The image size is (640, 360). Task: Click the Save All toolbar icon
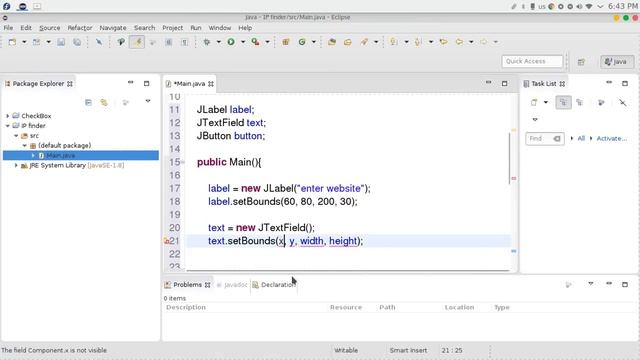(77, 42)
